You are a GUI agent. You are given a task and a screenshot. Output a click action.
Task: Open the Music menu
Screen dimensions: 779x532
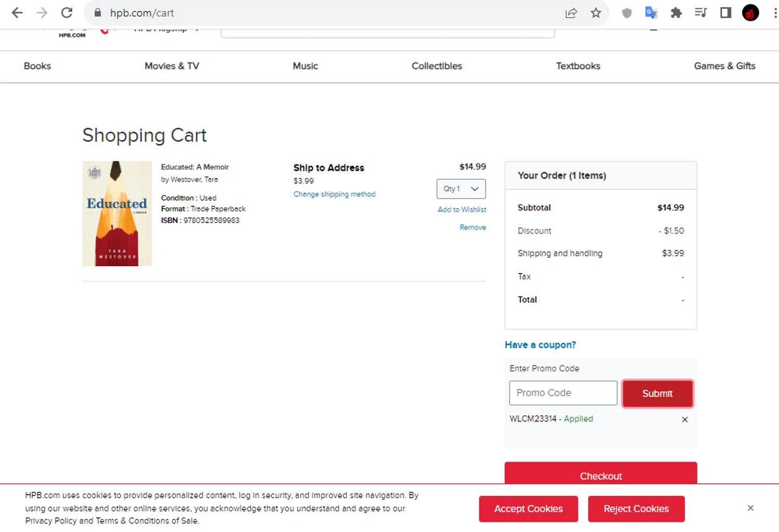tap(305, 66)
